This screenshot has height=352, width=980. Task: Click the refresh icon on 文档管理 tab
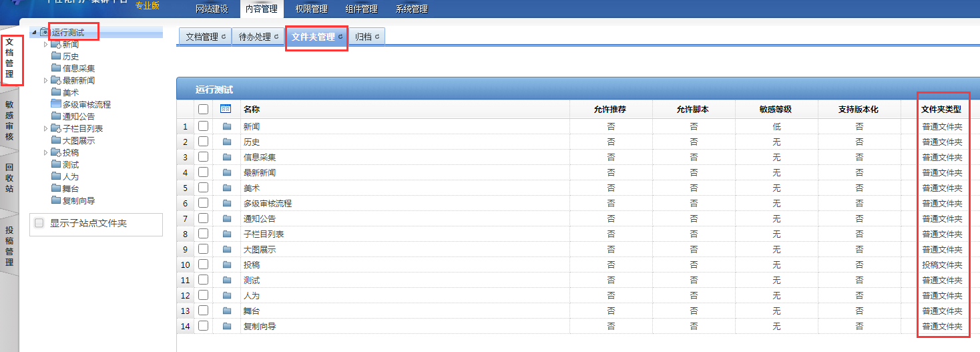pos(224,37)
